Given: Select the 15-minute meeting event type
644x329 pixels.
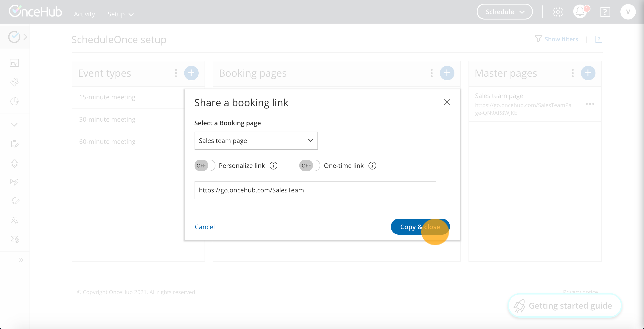Looking at the screenshot, I should [107, 97].
